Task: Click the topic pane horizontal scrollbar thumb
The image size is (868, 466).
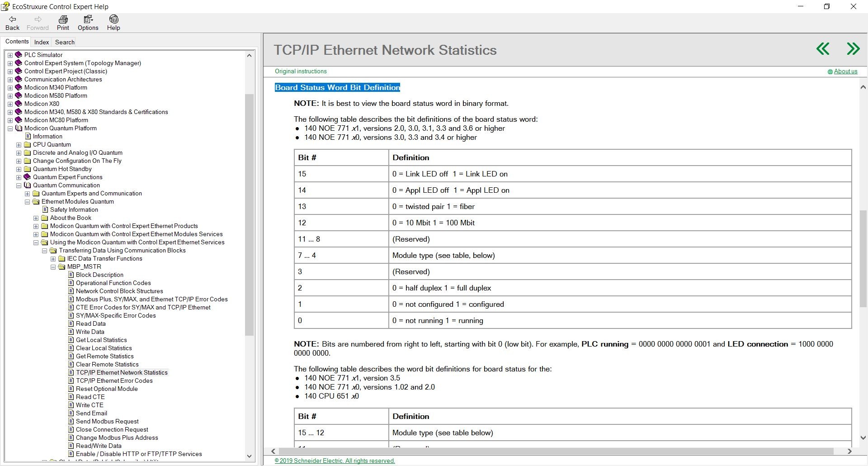Action: pos(556,451)
